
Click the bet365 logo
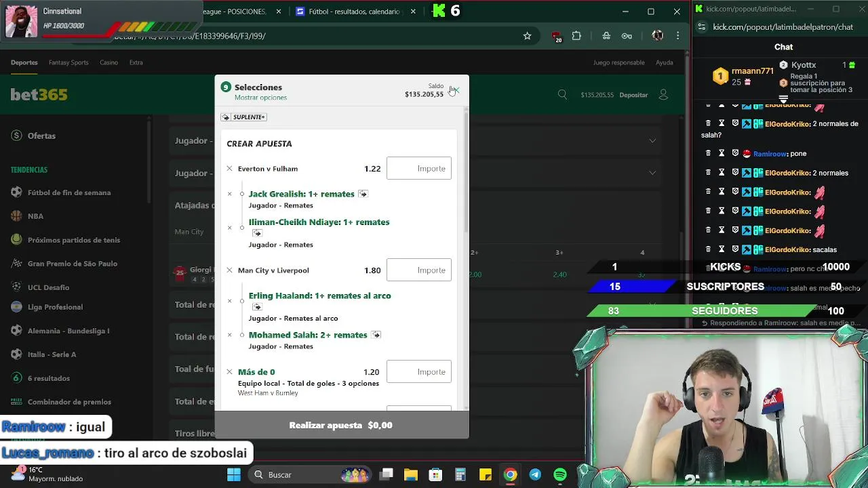(x=39, y=95)
